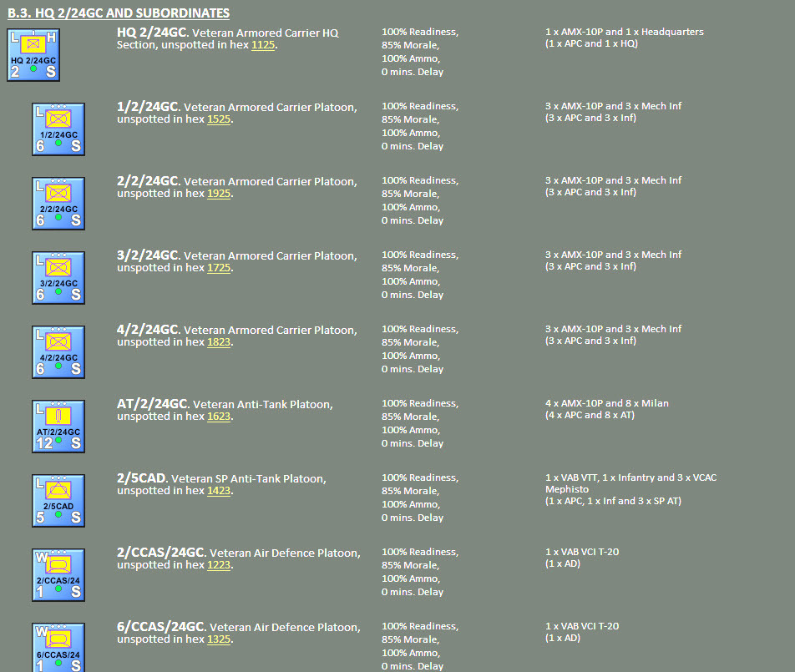Image resolution: width=795 pixels, height=672 pixels.
Task: Click the bold HQ 2/24GC unit title
Action: click(153, 33)
